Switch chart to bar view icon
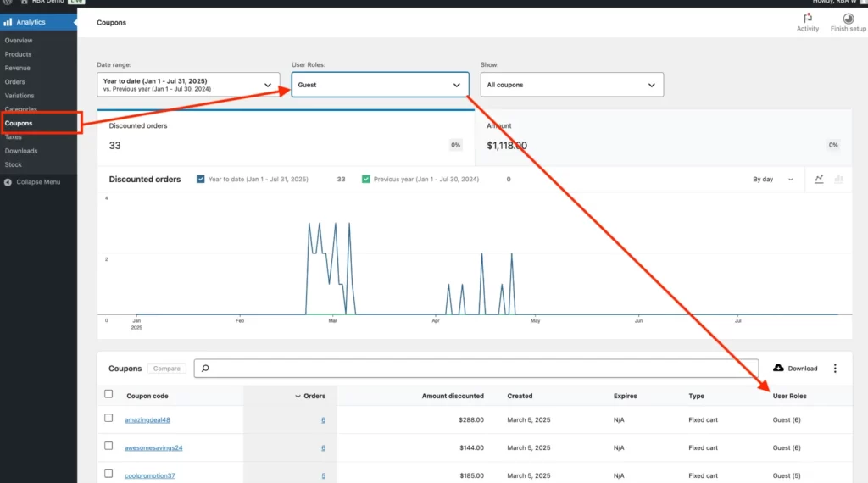The width and height of the screenshot is (868, 483). point(838,180)
